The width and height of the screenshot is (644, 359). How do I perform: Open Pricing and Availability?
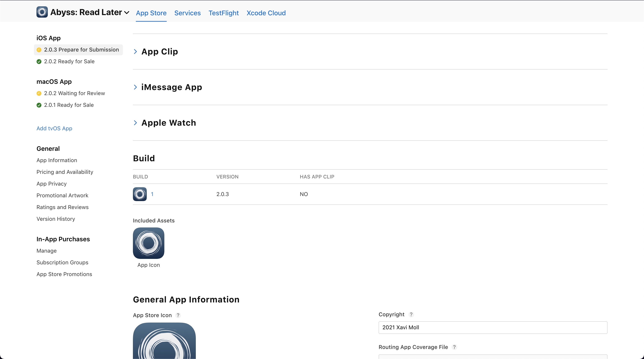click(x=65, y=172)
